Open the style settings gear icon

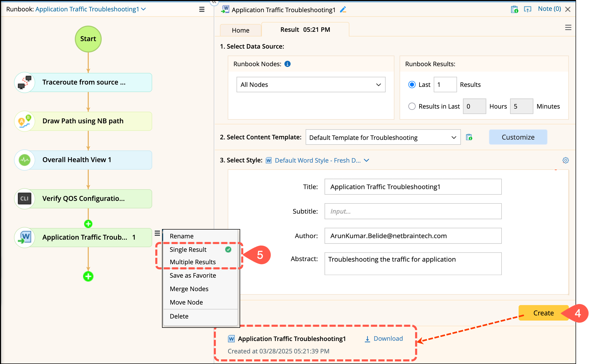click(565, 160)
